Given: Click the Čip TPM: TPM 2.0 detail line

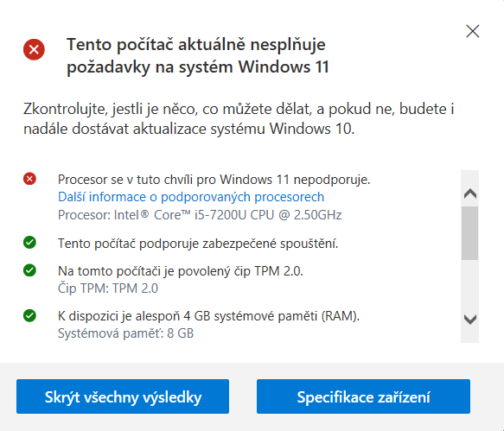Looking at the screenshot, I should (108, 288).
